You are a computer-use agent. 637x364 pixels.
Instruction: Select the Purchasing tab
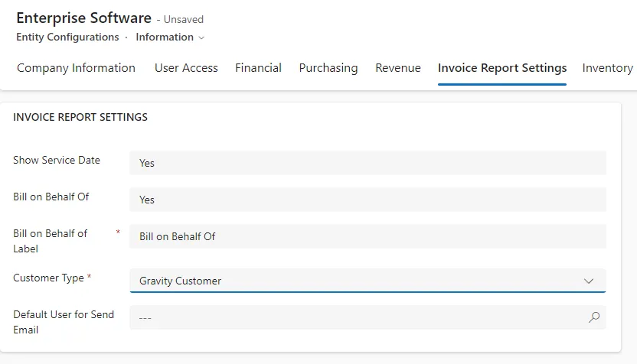coord(328,68)
